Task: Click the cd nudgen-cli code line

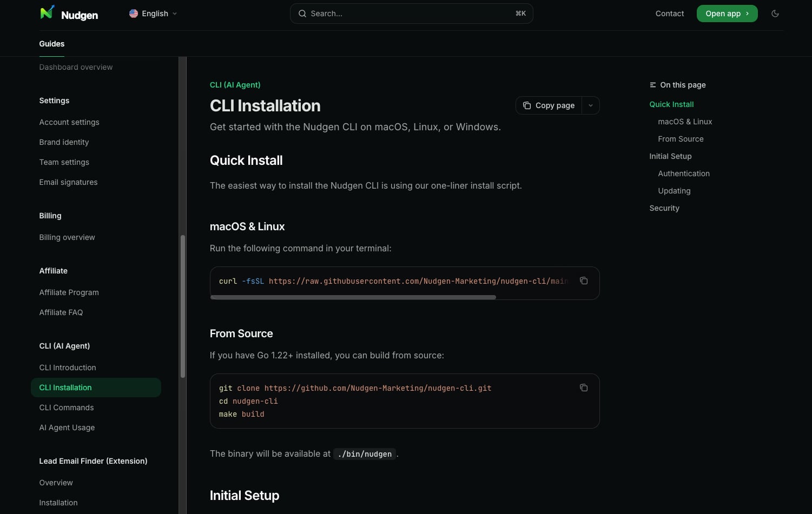Action: click(x=248, y=401)
